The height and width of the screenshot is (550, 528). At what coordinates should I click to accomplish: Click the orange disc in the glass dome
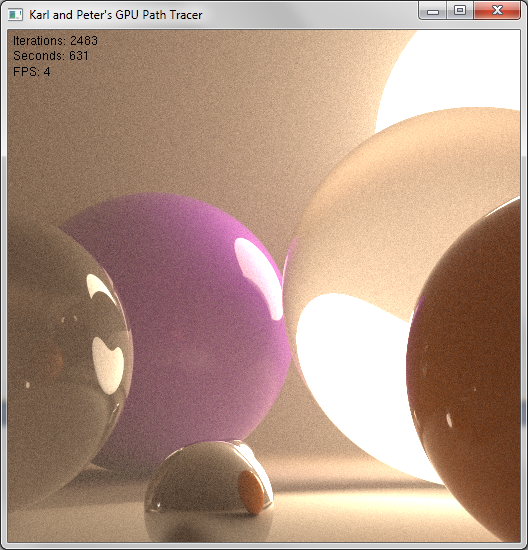pos(251,492)
